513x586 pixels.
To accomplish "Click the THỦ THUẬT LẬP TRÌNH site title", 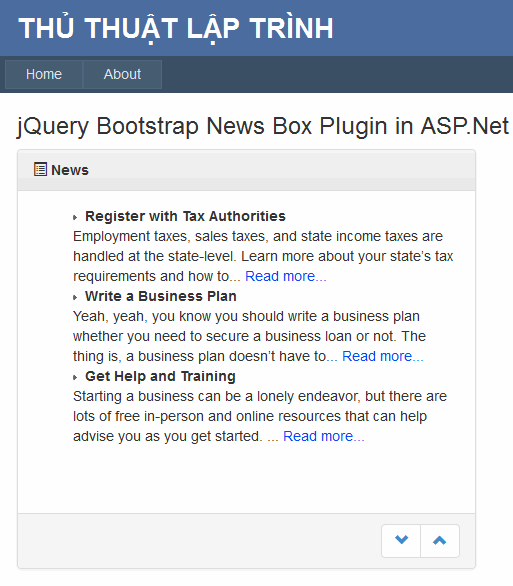I will tap(176, 28).
